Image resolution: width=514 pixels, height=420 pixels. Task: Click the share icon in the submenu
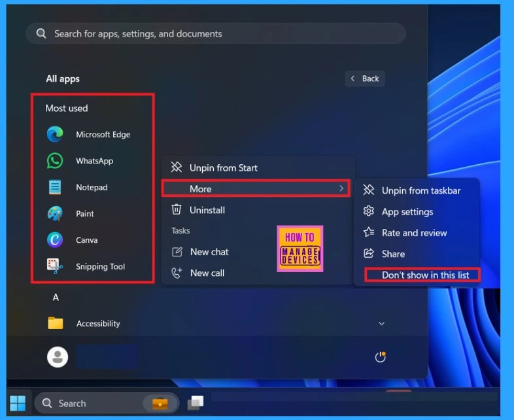tap(369, 253)
